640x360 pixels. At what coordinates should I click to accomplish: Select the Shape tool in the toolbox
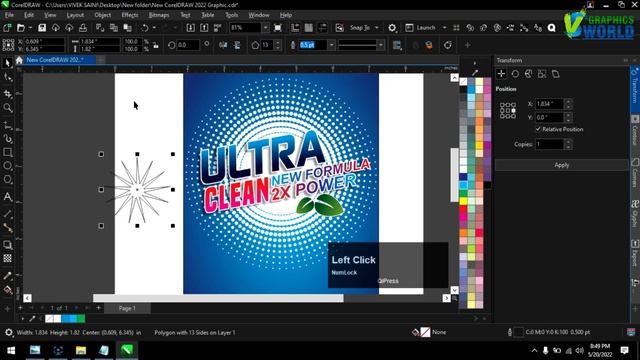point(7,77)
